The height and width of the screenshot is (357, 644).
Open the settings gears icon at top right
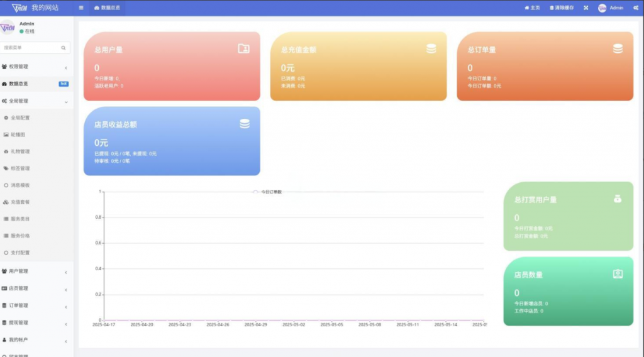[x=636, y=8]
